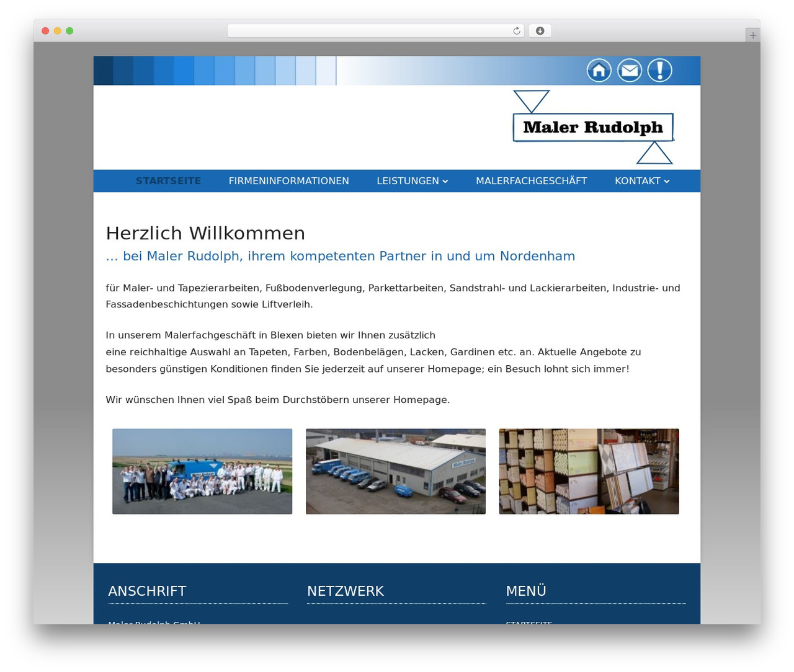Click the Netzwerk footer heading
The height and width of the screenshot is (672, 794).
[346, 591]
